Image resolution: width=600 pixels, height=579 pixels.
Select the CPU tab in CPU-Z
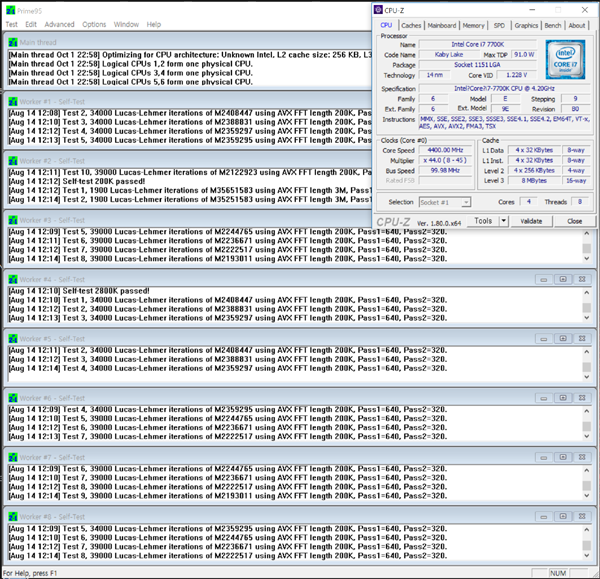pyautogui.click(x=386, y=25)
